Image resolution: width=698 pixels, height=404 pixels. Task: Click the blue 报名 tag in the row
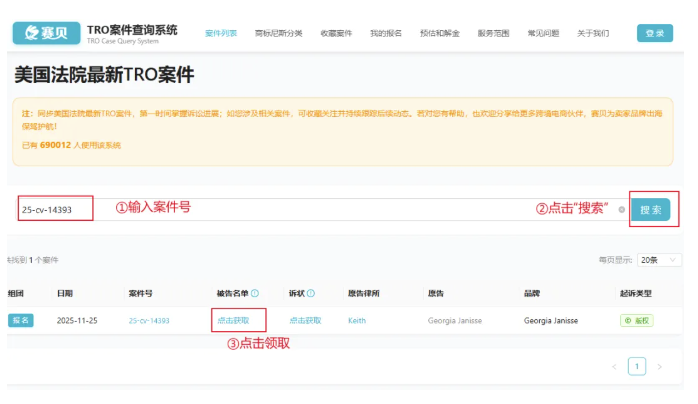coord(21,321)
